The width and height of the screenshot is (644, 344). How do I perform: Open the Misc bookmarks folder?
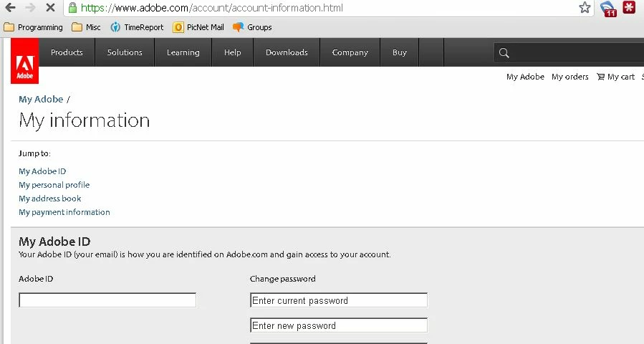[86, 27]
